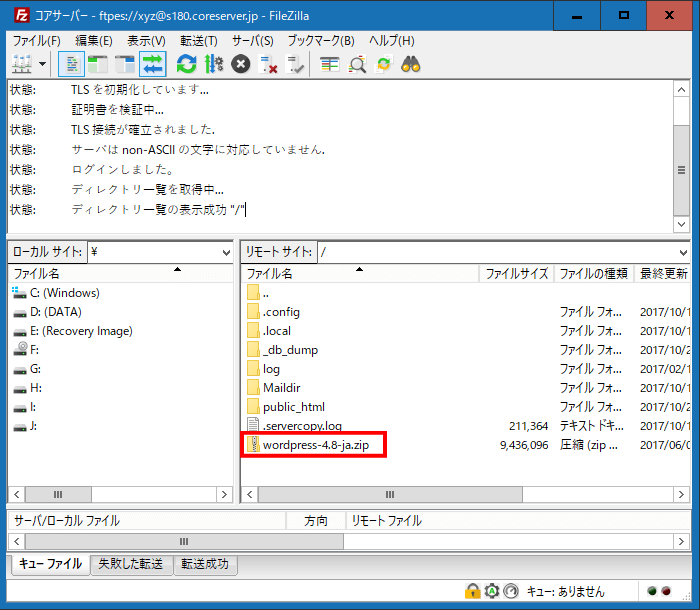Open the 編集(E) menu

click(x=94, y=41)
